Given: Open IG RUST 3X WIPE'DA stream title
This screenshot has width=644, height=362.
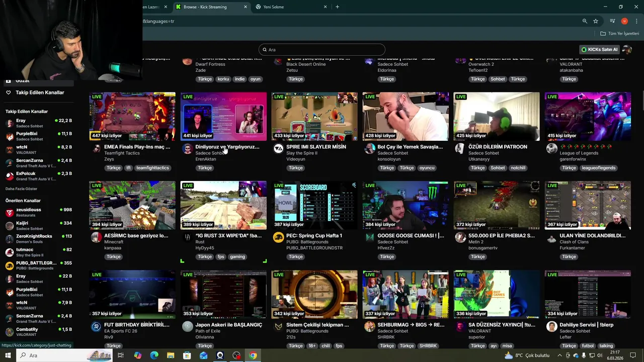Looking at the screenshot, I should coord(228,235).
